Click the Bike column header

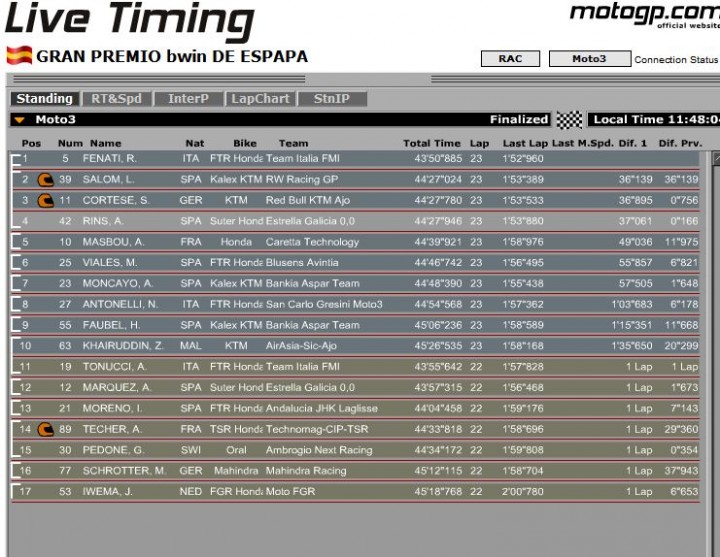coord(245,143)
